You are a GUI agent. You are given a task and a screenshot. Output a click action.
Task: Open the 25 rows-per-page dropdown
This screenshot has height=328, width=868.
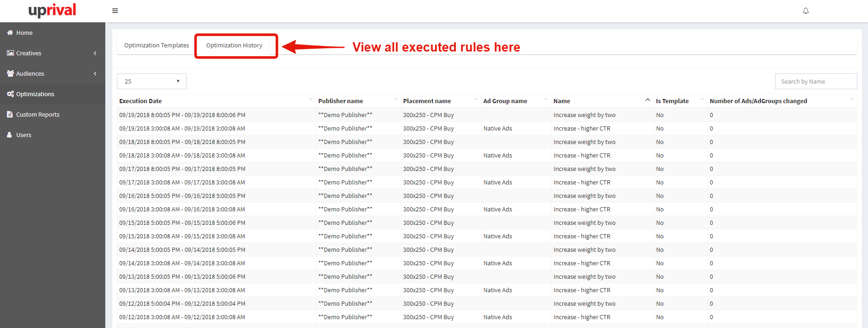click(152, 81)
